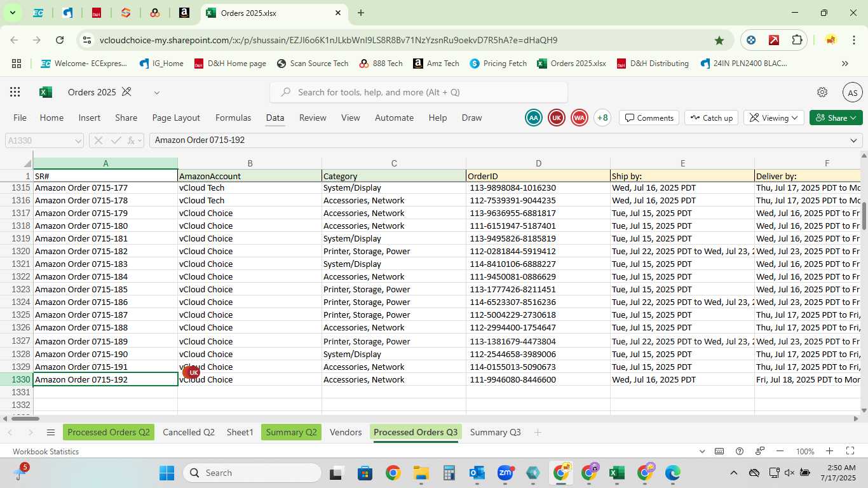
Task: Click the AA collaborator presence avatar
Action: pyautogui.click(x=534, y=118)
